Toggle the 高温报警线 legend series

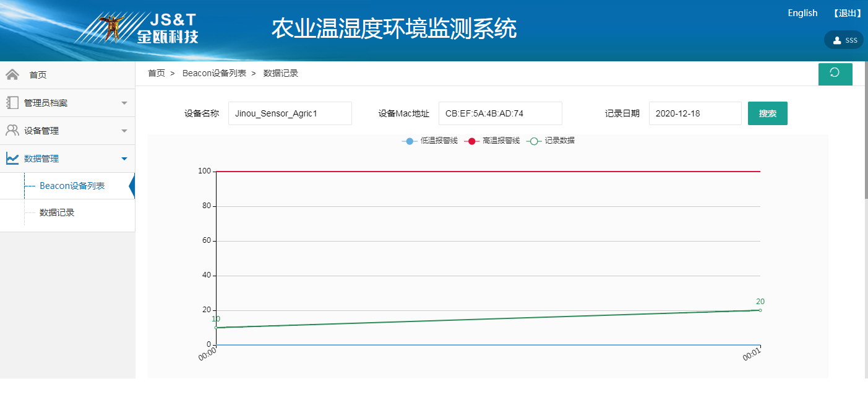point(492,141)
